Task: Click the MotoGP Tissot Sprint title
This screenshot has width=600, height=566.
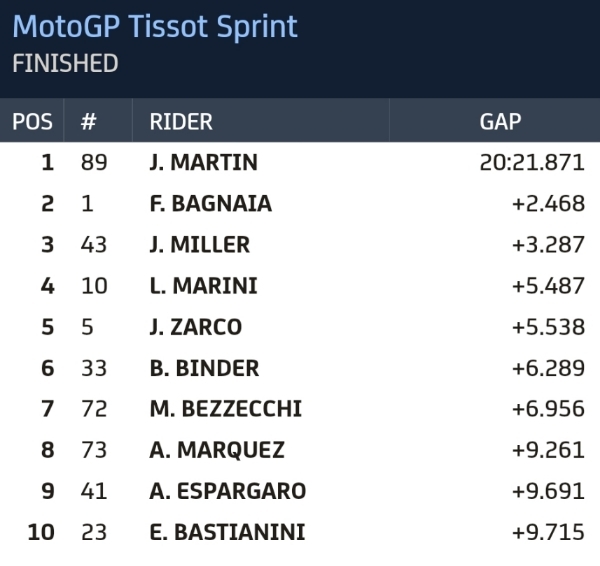Action: 155,26
